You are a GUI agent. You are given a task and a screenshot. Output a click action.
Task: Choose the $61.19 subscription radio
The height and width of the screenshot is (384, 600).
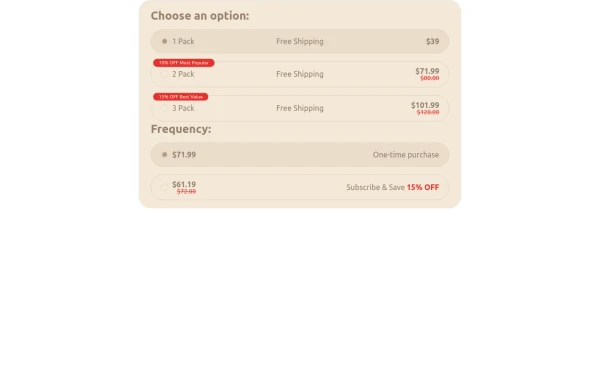(165, 187)
